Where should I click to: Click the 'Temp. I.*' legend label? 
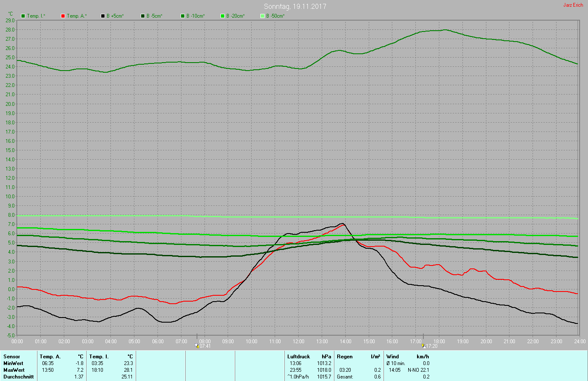pyautogui.click(x=36, y=16)
